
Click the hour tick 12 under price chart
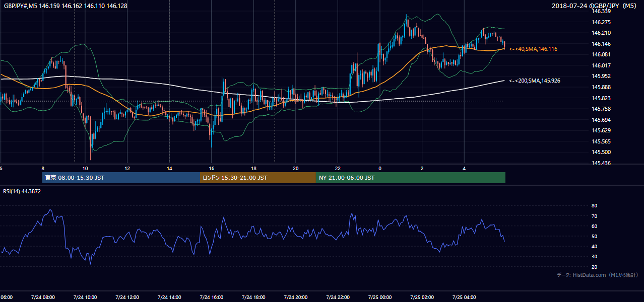point(127,168)
